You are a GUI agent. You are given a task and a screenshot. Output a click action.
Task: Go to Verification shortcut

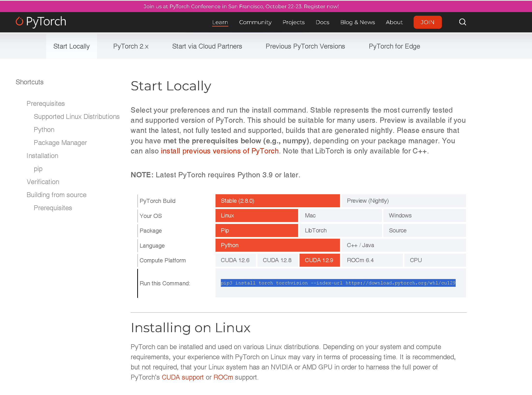point(43,182)
